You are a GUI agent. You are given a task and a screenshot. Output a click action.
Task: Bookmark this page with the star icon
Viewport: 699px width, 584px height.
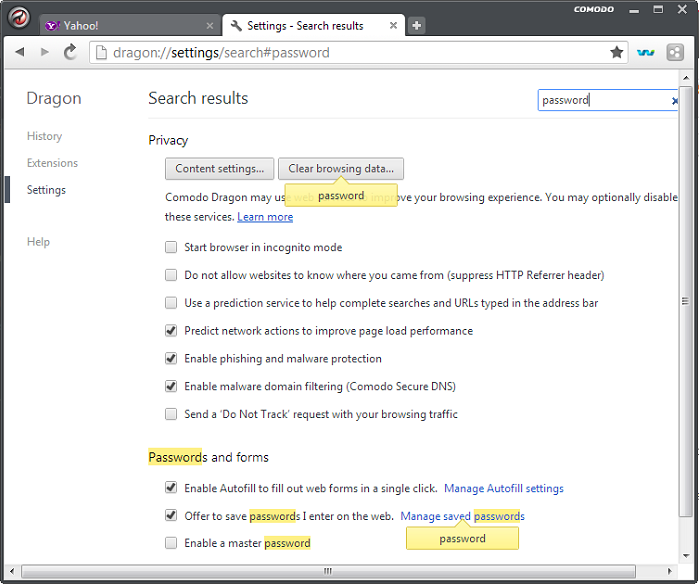(x=617, y=52)
